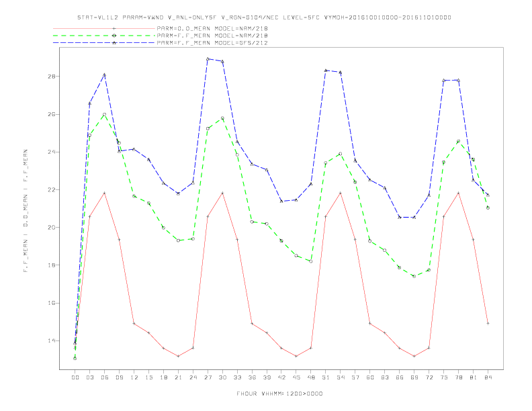Viewport: 532px width, 411px height.
Task: Click green NAM circle marker at hour 06 peak
Action: click(x=105, y=115)
